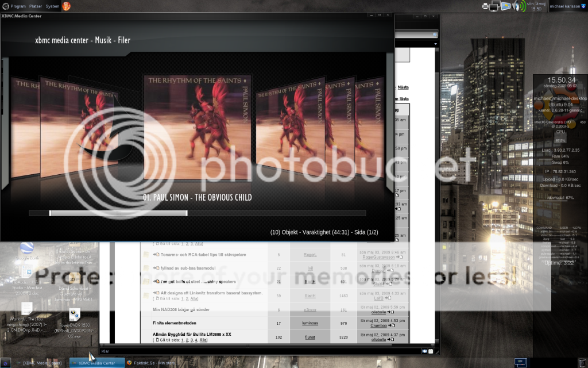Open Google Earth desktop icon
588x368 pixels.
[x=26, y=249]
